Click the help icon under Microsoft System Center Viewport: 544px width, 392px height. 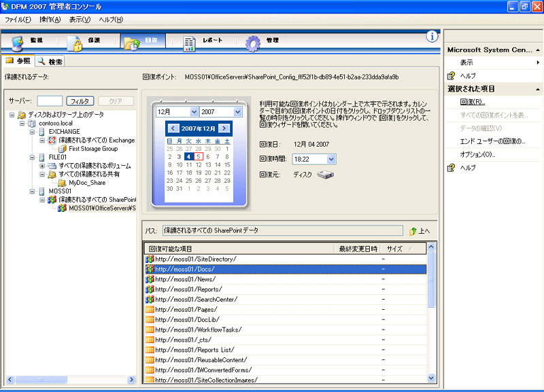[451, 76]
